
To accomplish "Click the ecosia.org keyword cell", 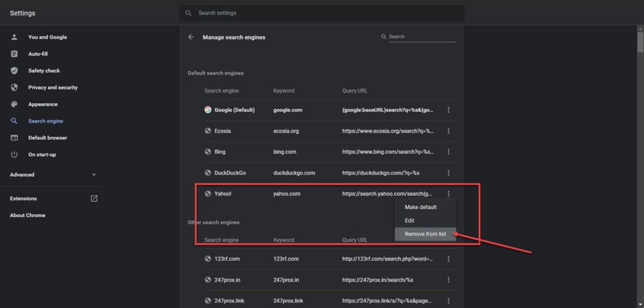I will [x=286, y=131].
